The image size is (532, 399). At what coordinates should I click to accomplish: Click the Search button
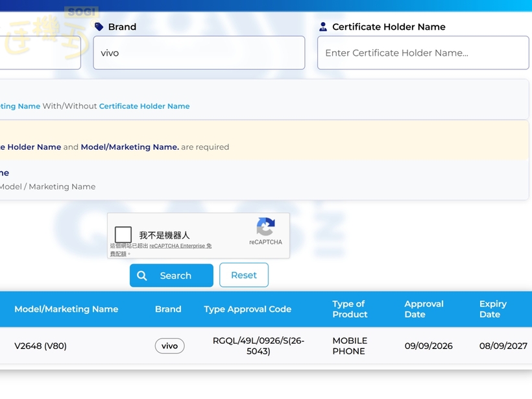(x=171, y=276)
